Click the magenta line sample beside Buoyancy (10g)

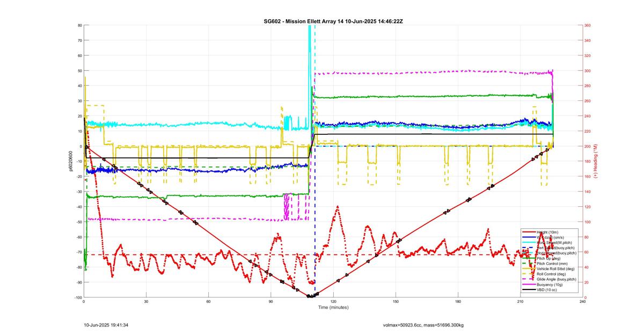point(529,285)
